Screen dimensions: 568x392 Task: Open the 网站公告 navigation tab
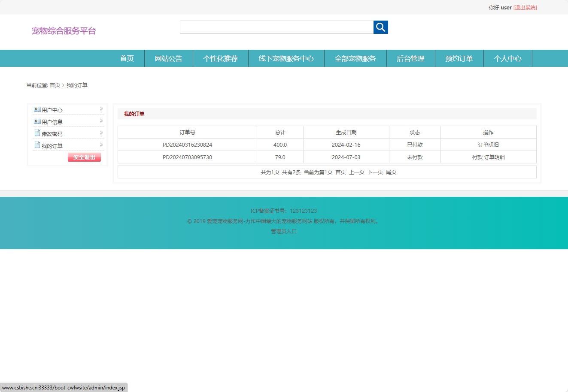pos(168,59)
